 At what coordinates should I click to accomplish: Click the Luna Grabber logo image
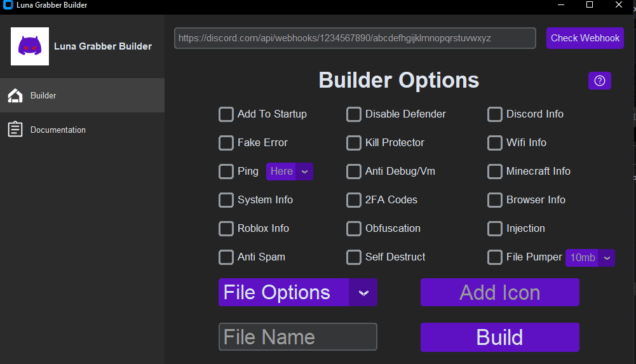(x=30, y=46)
